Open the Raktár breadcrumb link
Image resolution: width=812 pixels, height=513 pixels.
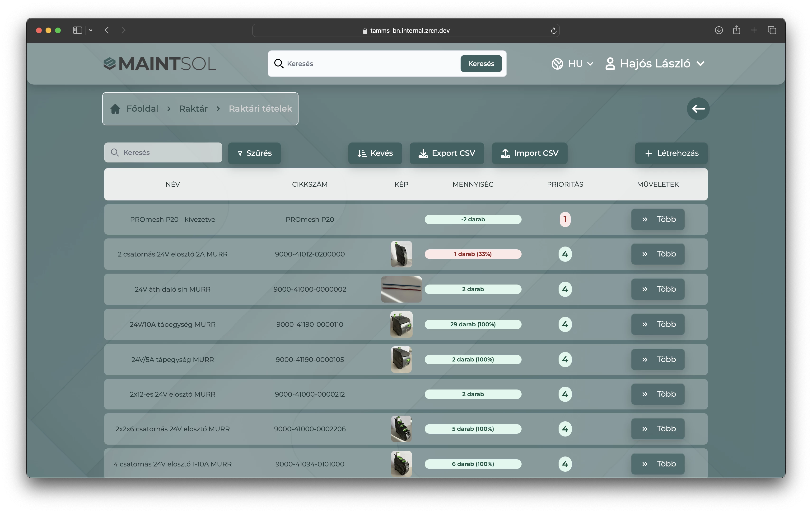(193, 109)
